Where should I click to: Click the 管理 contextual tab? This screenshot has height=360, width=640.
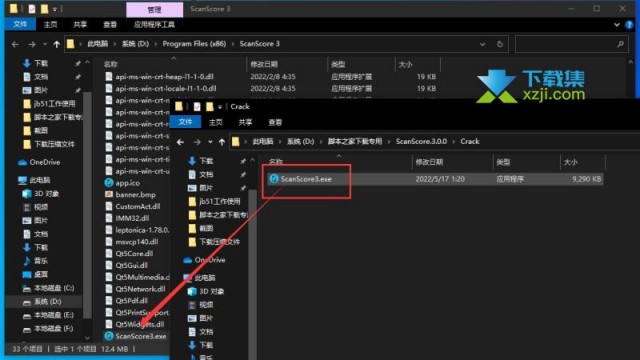154,9
